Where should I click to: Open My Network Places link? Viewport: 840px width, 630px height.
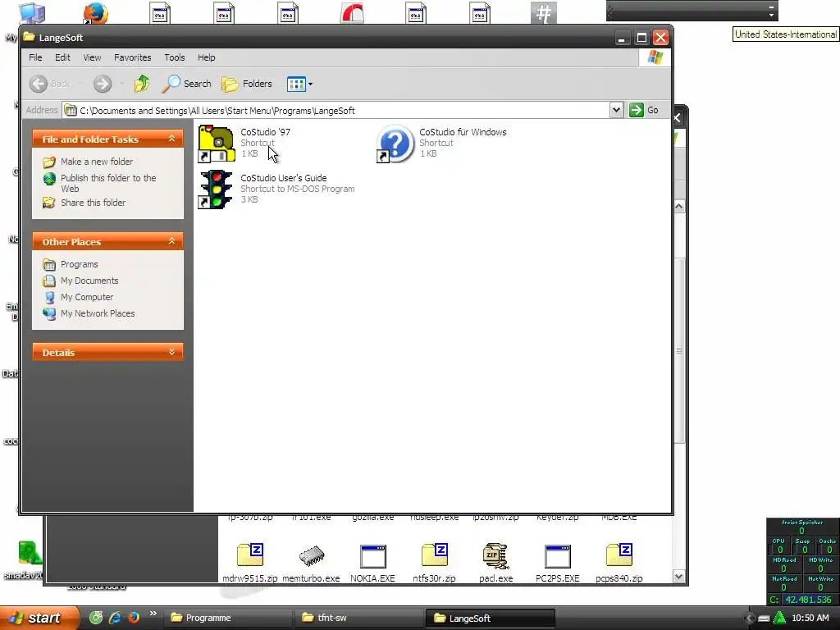click(x=98, y=313)
